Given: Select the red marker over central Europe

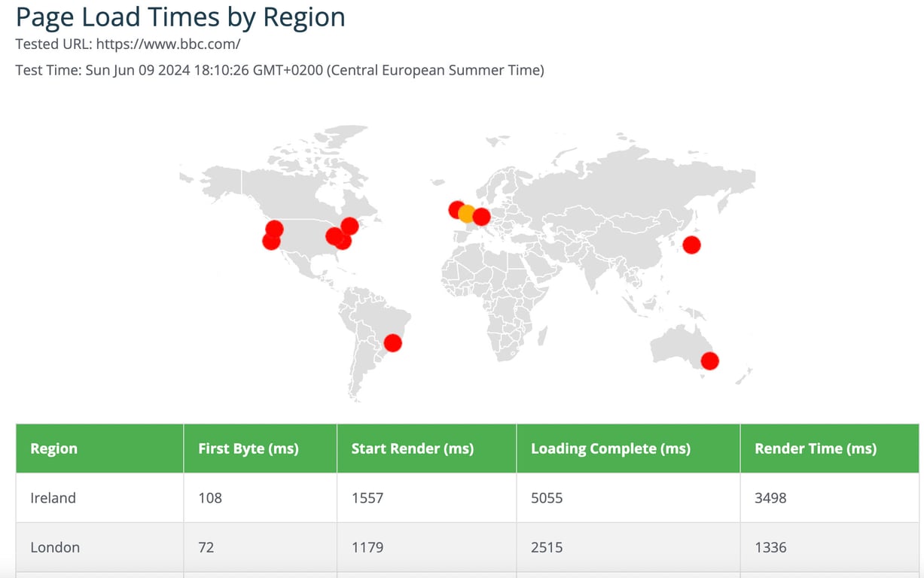Looking at the screenshot, I should pyautogui.click(x=481, y=217).
